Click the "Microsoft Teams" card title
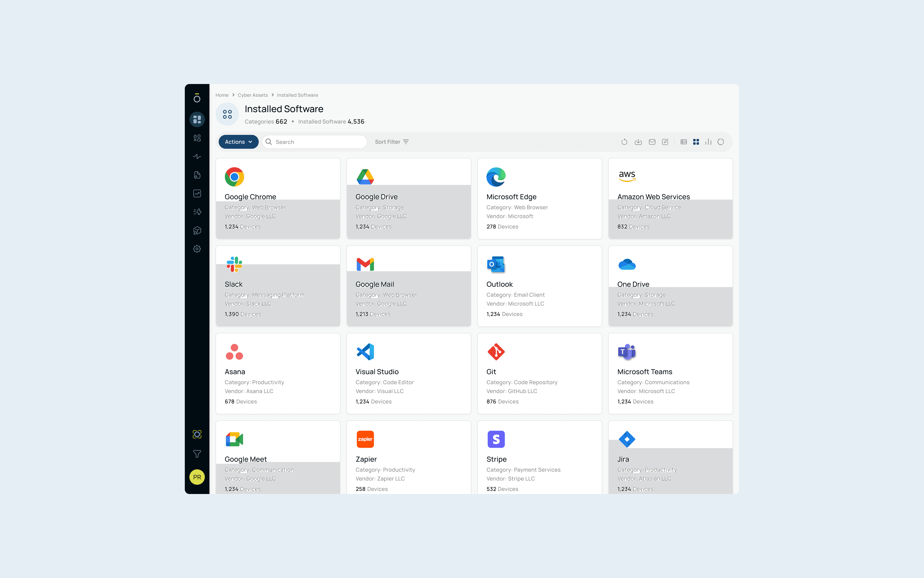The width and height of the screenshot is (924, 578). [x=644, y=372]
